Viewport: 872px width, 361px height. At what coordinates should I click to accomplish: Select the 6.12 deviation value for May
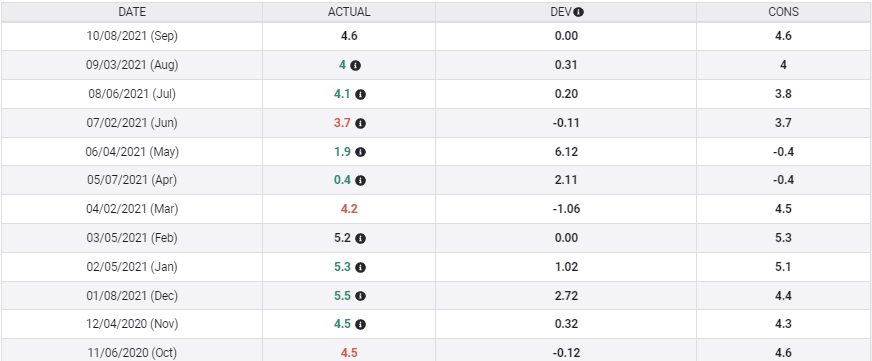(566, 152)
